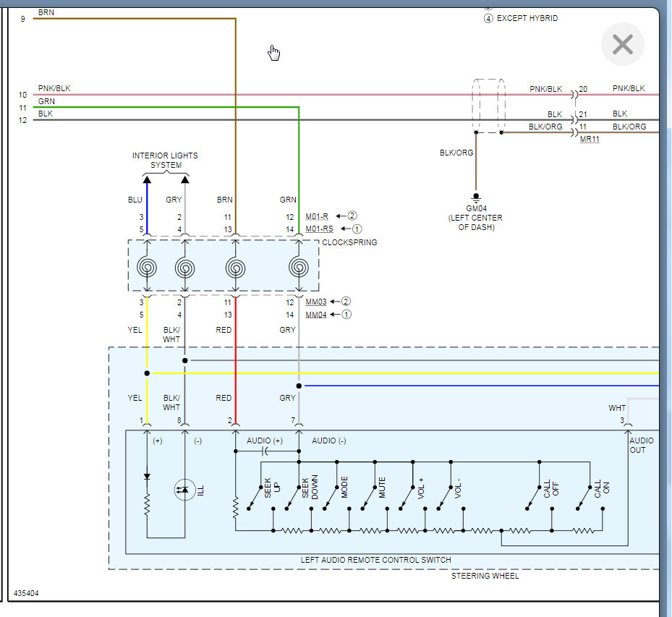Select the first clockspring coil symbol
Viewport: 672px width, 617px height.
pos(147,268)
